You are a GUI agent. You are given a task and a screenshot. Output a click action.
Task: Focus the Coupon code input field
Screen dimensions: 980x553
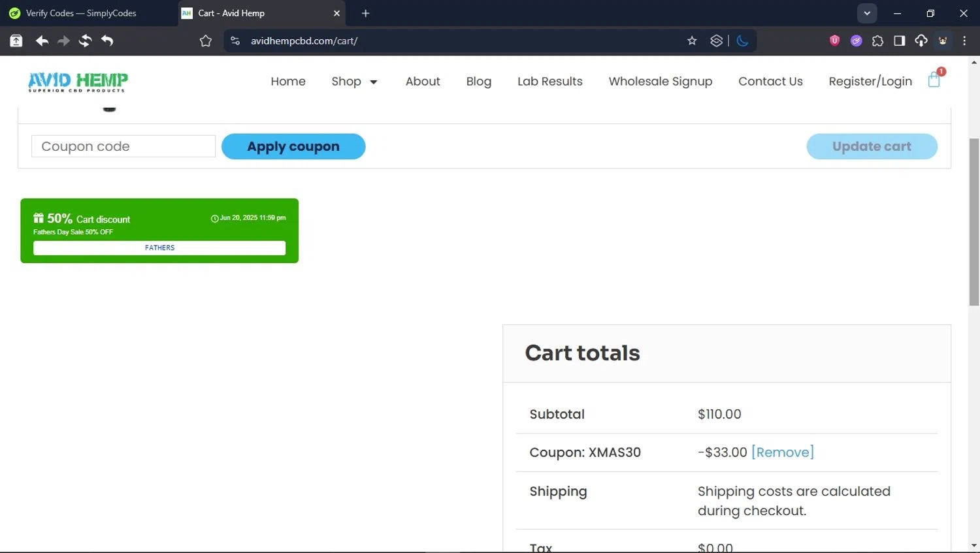[x=123, y=146]
